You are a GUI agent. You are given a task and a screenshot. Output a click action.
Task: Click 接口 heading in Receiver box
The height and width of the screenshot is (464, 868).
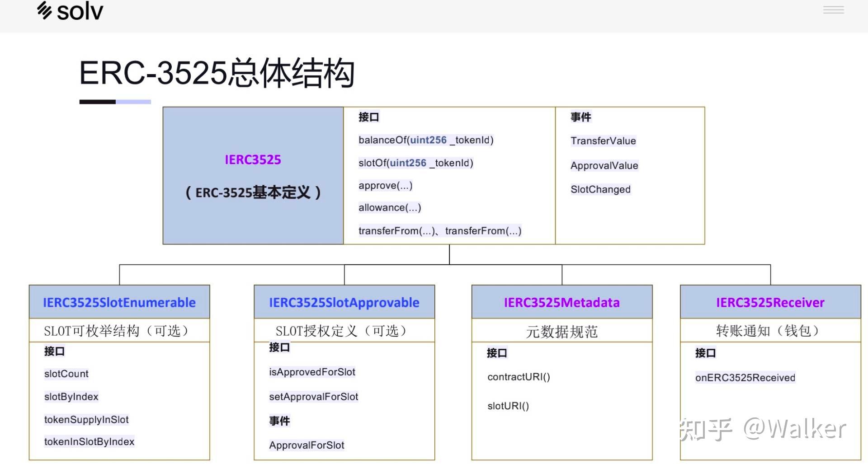705,353
